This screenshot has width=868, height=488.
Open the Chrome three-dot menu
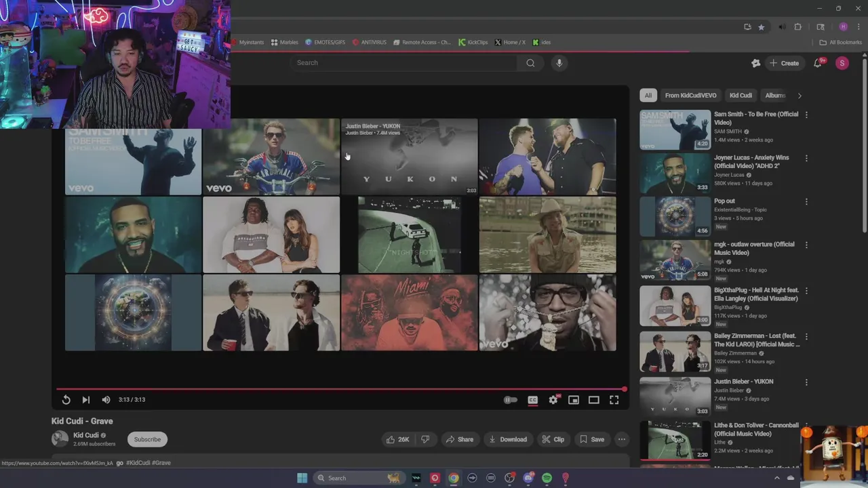click(x=858, y=27)
